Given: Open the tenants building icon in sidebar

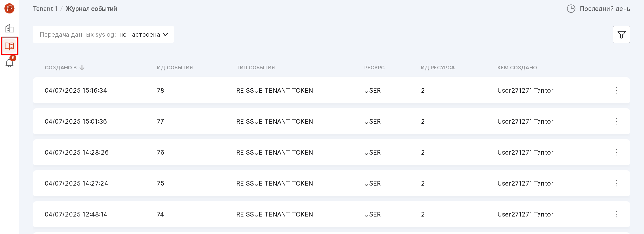Looking at the screenshot, I should pyautogui.click(x=9, y=28).
